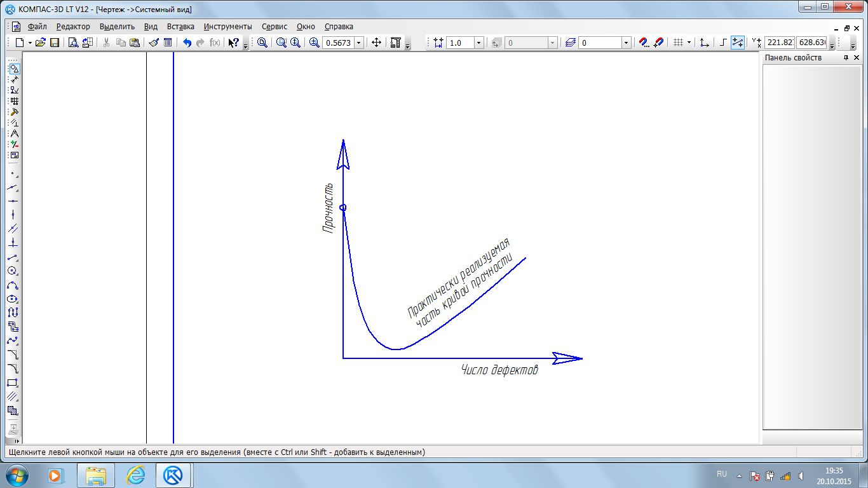Toggle the grid display button
Screen dimensions: 868x488
pos(679,43)
